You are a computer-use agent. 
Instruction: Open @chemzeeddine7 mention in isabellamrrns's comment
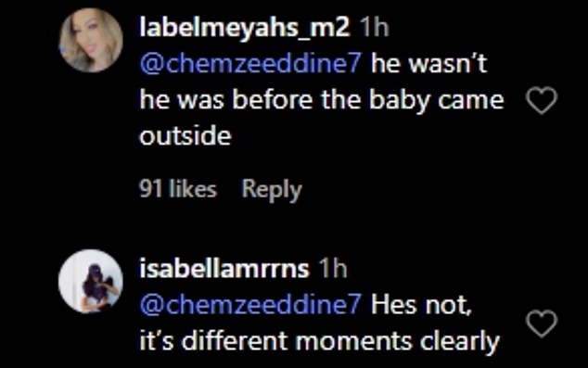(250, 304)
